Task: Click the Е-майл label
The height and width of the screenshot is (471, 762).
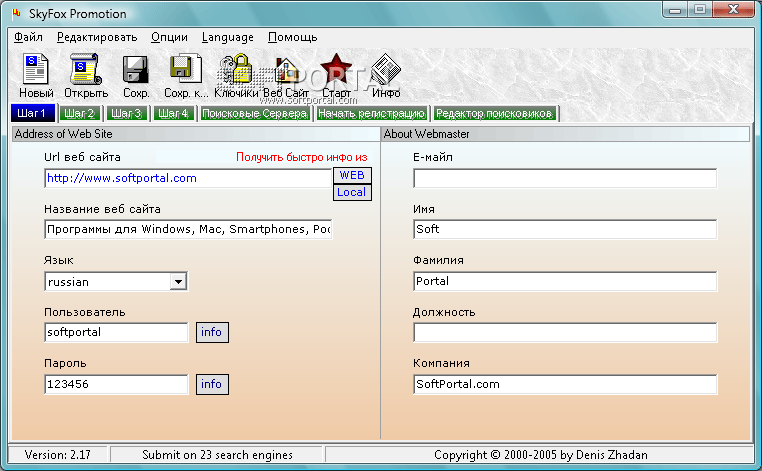Action: [x=433, y=157]
